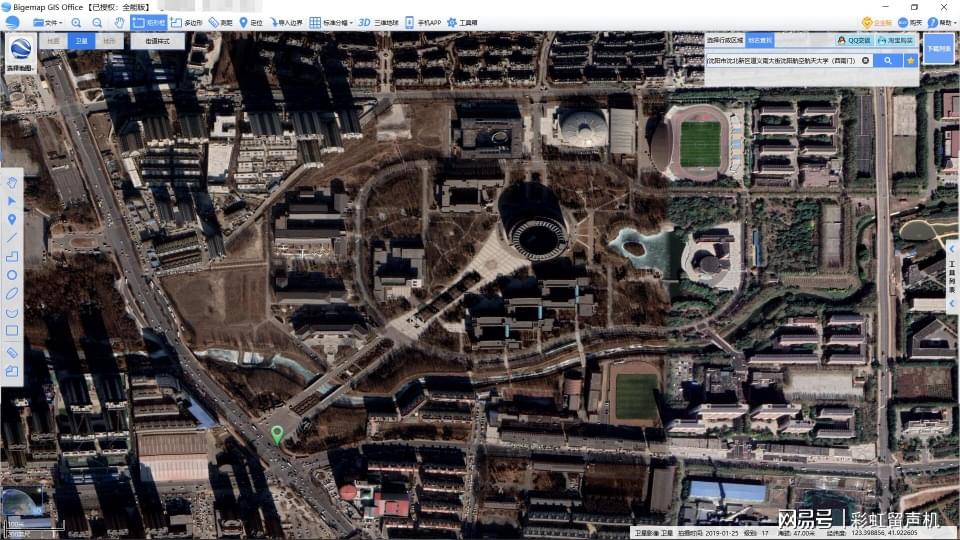Click the zoom out magnifier icon

tap(97, 22)
